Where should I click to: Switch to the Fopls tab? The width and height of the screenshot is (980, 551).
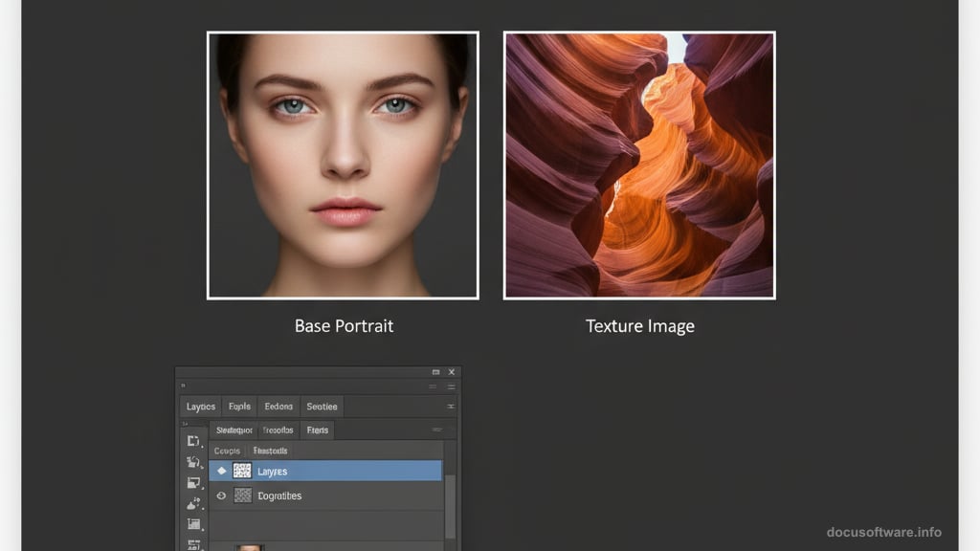click(239, 407)
